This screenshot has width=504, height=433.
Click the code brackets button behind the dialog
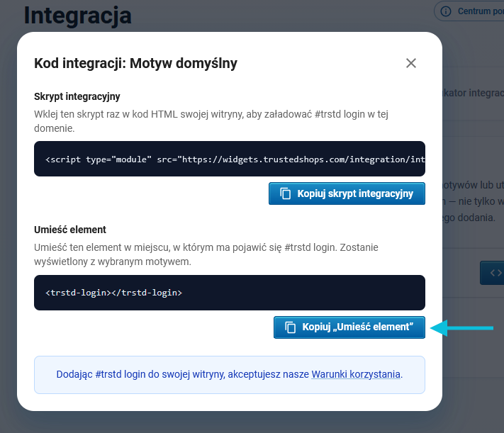pos(493,273)
